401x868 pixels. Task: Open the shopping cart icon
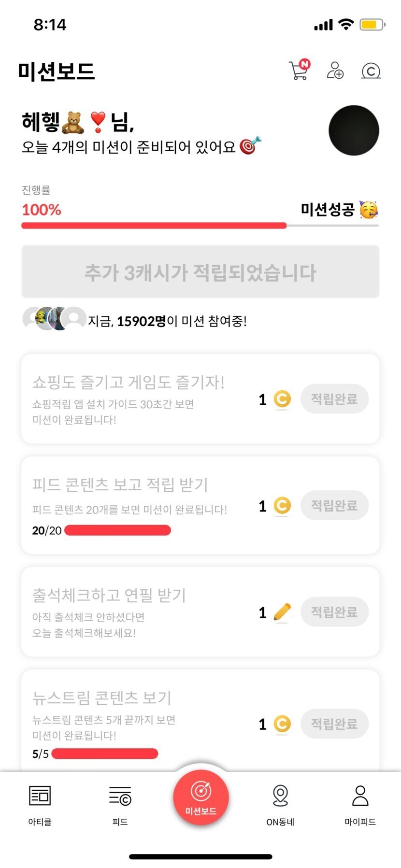coord(299,71)
